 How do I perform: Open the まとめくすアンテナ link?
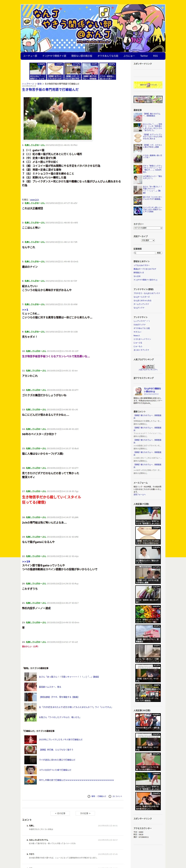click(141, 350)
